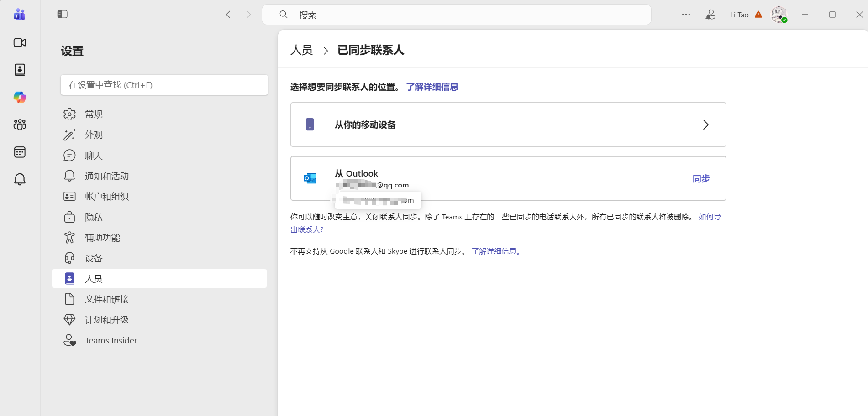Screen dimensions: 868x416
Task: Open Contacts in the left app rail
Action: (20, 70)
